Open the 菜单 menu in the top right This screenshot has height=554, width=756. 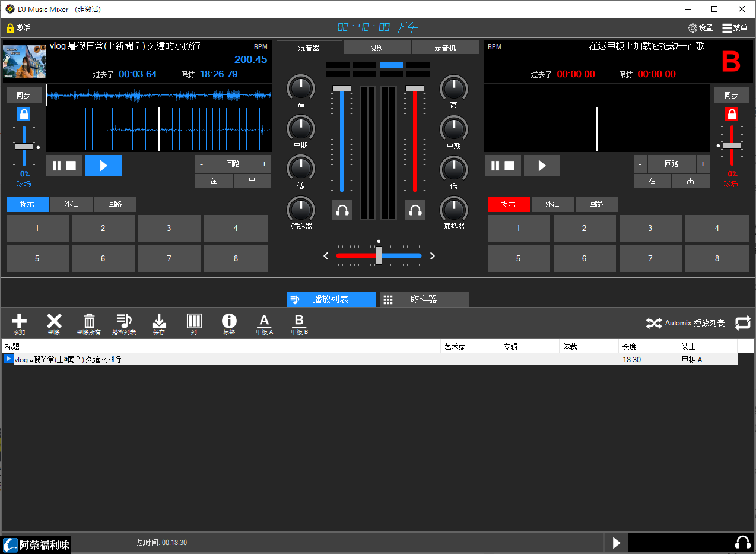tap(735, 27)
